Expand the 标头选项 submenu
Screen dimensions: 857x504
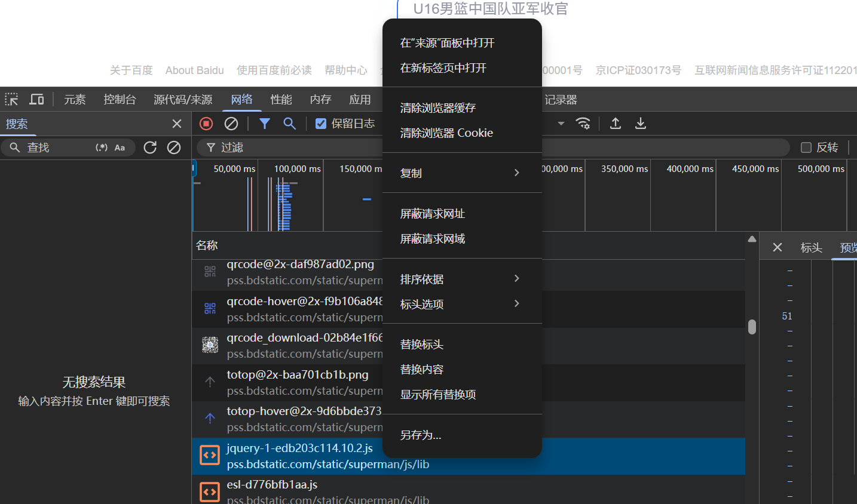tap(461, 304)
